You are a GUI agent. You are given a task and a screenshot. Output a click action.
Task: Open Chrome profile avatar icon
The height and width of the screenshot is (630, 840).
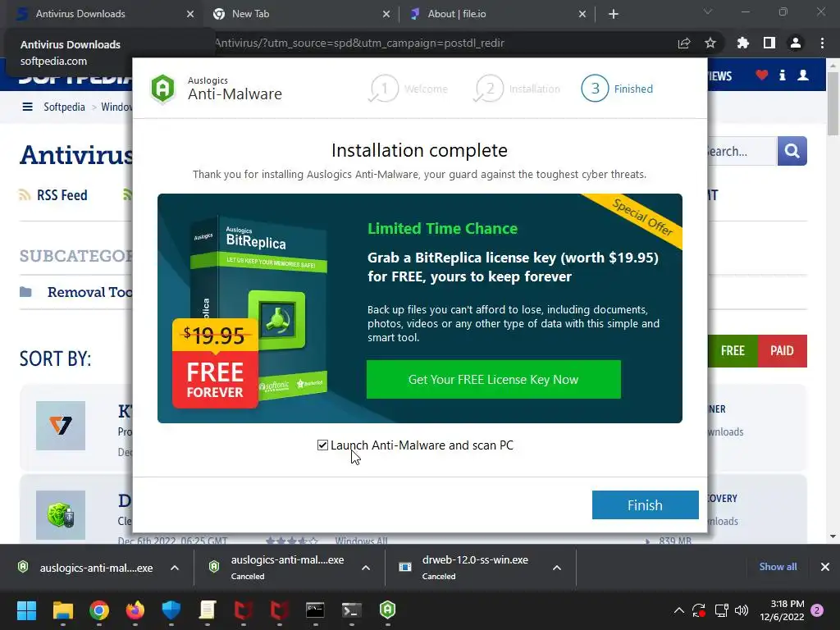(796, 43)
